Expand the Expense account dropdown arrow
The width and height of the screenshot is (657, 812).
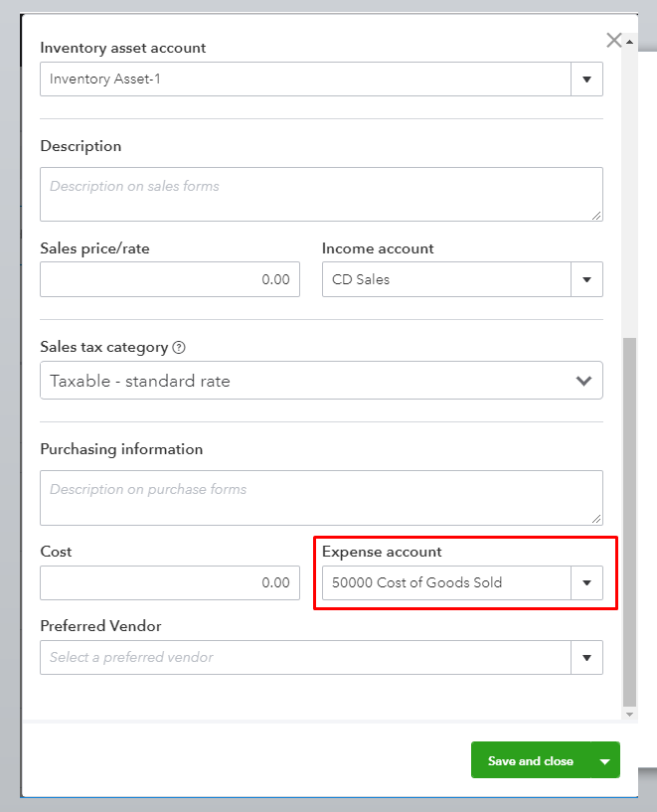pyautogui.click(x=586, y=582)
